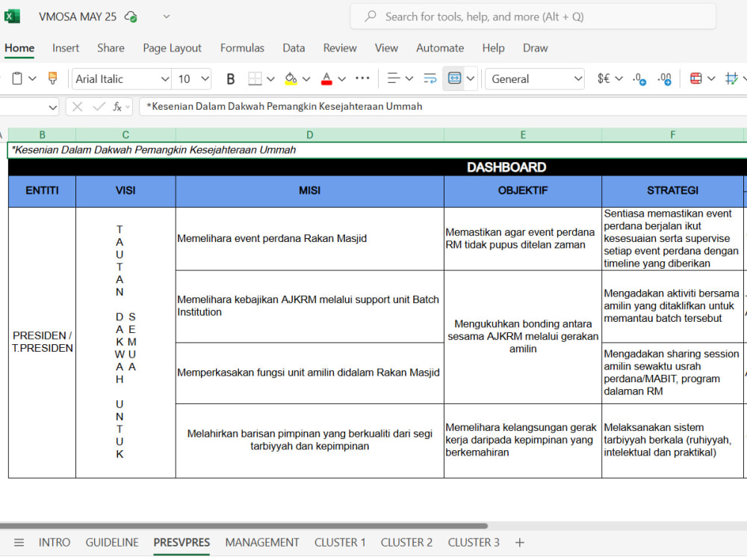
Task: Apply red font color
Action: (326, 78)
